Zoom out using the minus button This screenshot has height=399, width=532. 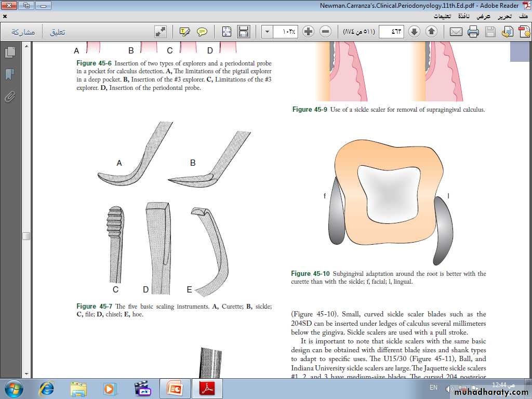click(325, 32)
